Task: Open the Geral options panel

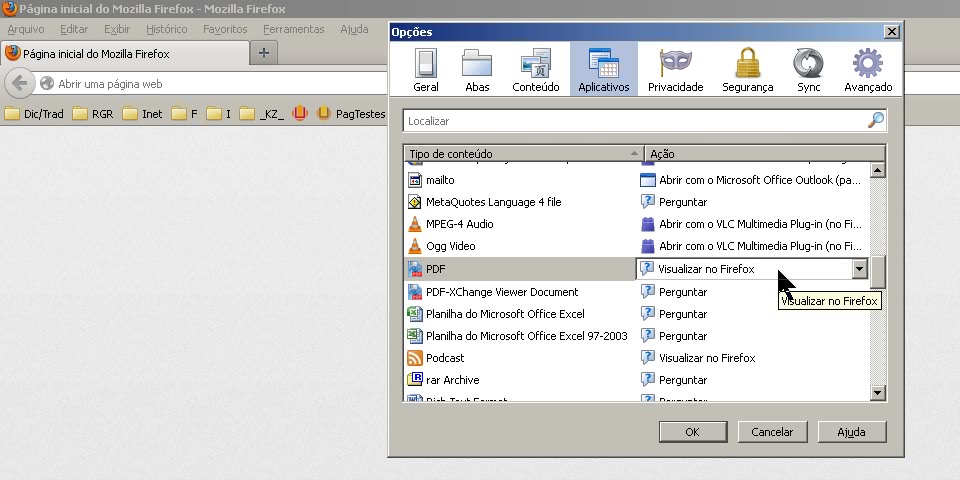Action: (x=426, y=70)
